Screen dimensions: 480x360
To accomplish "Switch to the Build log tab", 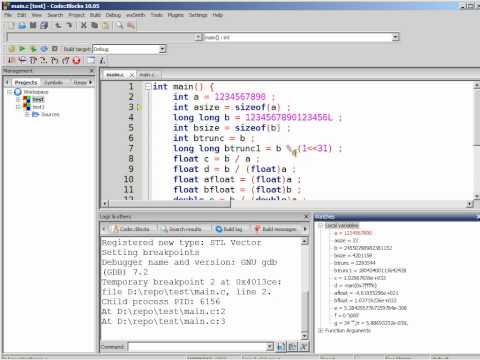I will (x=229, y=229).
